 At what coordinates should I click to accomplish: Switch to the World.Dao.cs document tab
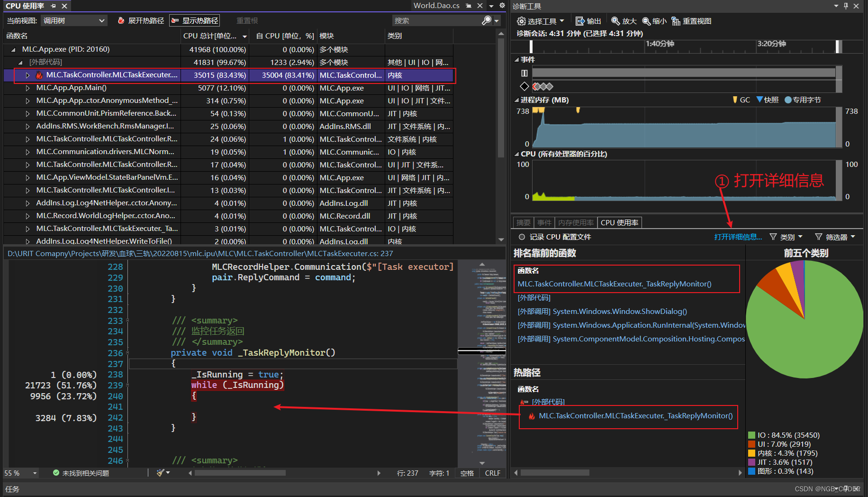click(x=436, y=6)
